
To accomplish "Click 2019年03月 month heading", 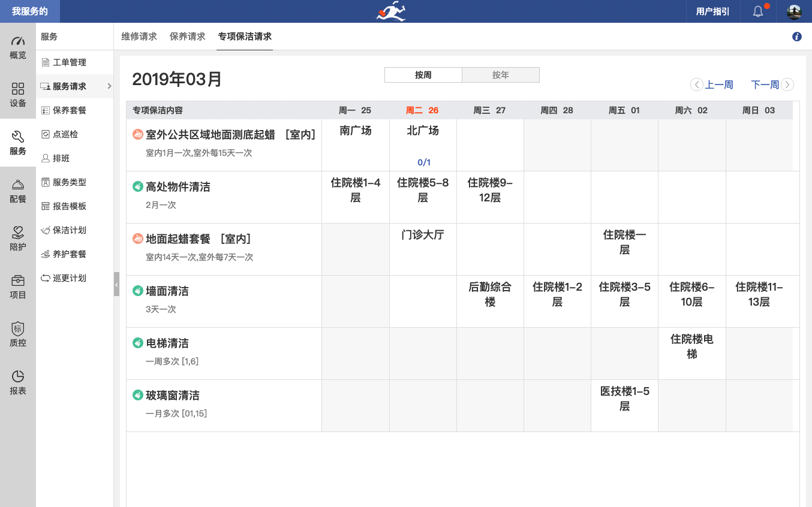I will point(177,79).
